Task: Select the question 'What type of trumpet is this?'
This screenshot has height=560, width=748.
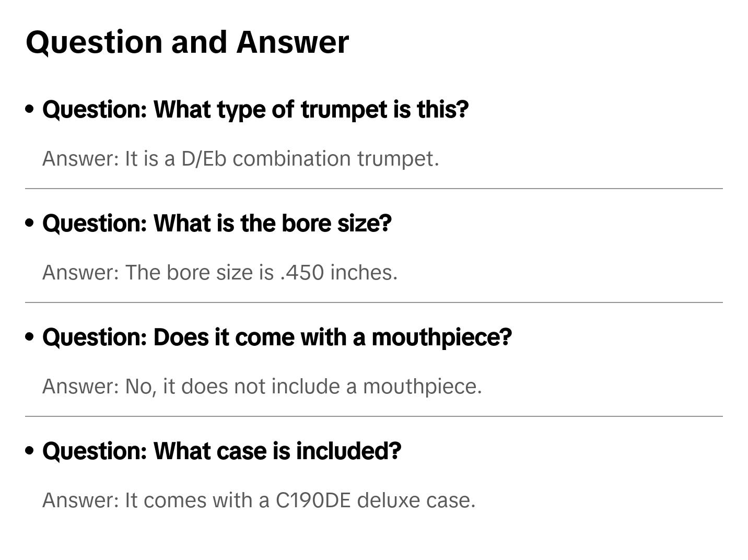Action: [255, 110]
